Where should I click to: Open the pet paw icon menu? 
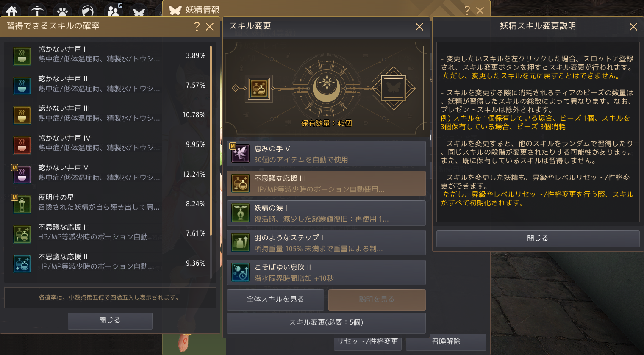pyautogui.click(x=63, y=10)
